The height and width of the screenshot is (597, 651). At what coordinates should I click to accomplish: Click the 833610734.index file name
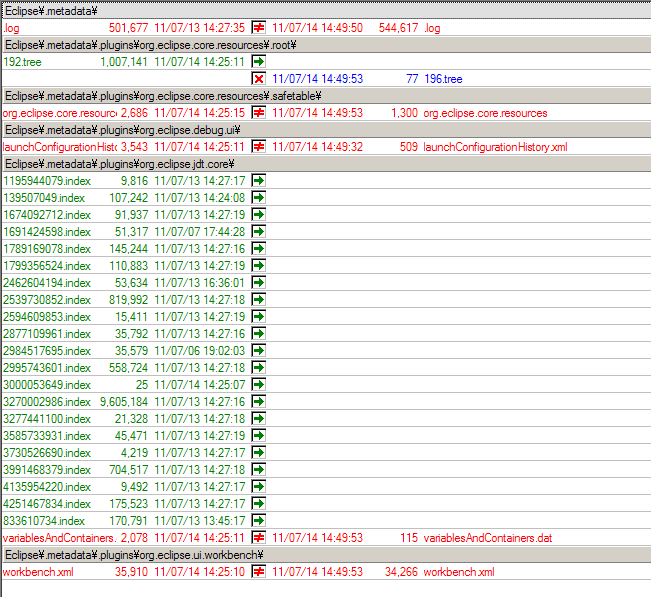click(x=44, y=521)
